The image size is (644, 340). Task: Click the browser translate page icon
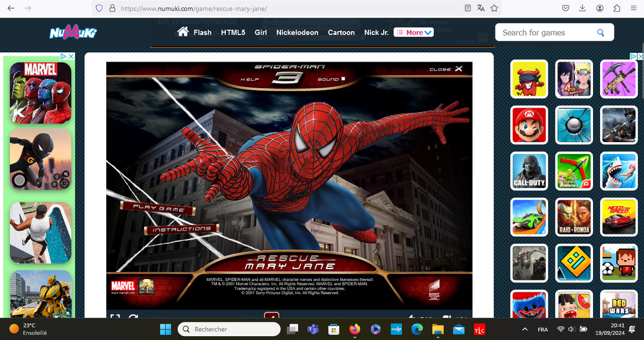tap(480, 8)
